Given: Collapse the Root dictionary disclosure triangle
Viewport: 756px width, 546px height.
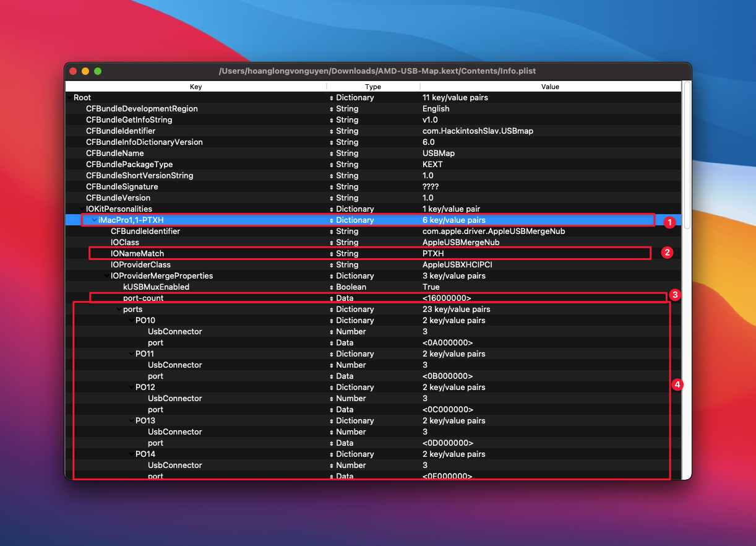Looking at the screenshot, I should [69, 98].
